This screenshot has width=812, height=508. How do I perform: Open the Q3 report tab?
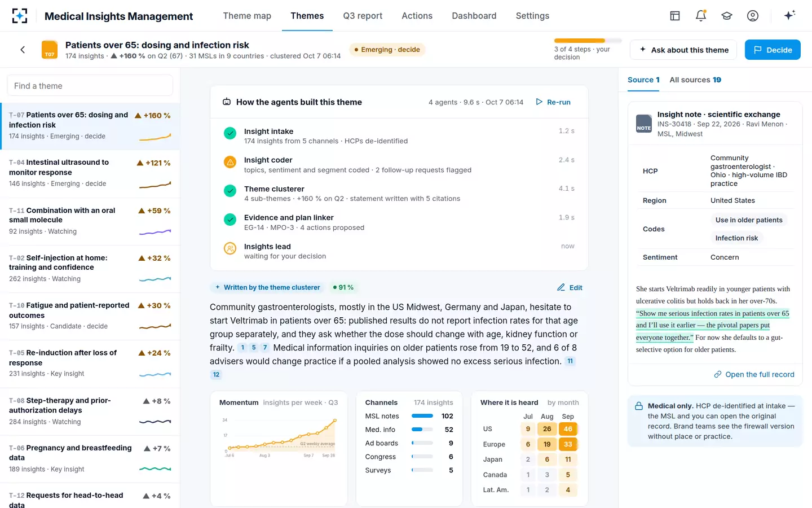click(363, 16)
